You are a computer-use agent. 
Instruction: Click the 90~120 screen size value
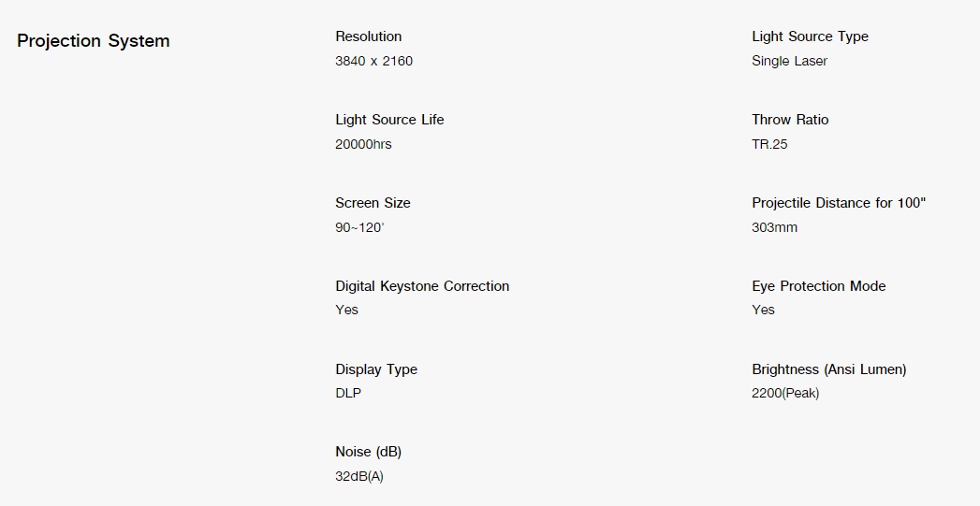359,227
